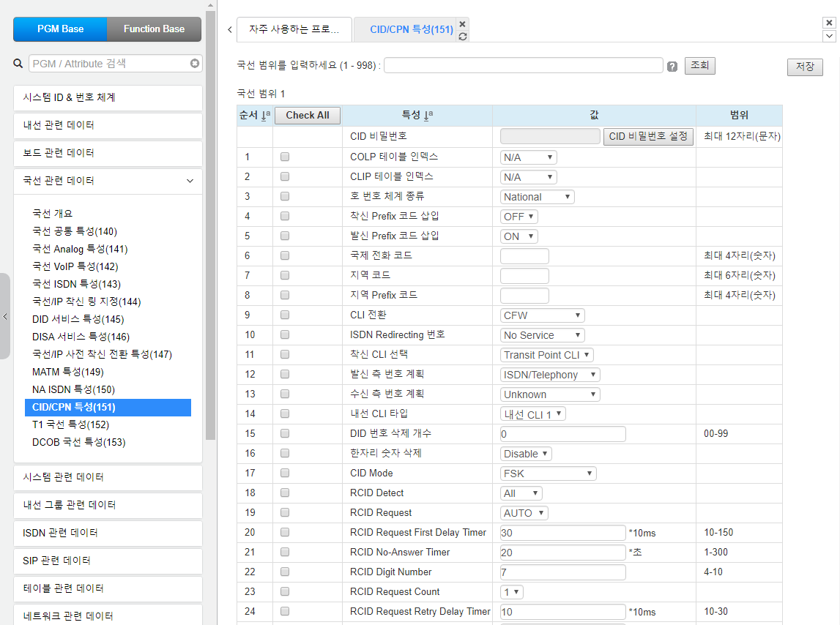This screenshot has height=625, width=840.
Task: Click the DID 번호 삭제 개수 field
Action: coord(562,434)
